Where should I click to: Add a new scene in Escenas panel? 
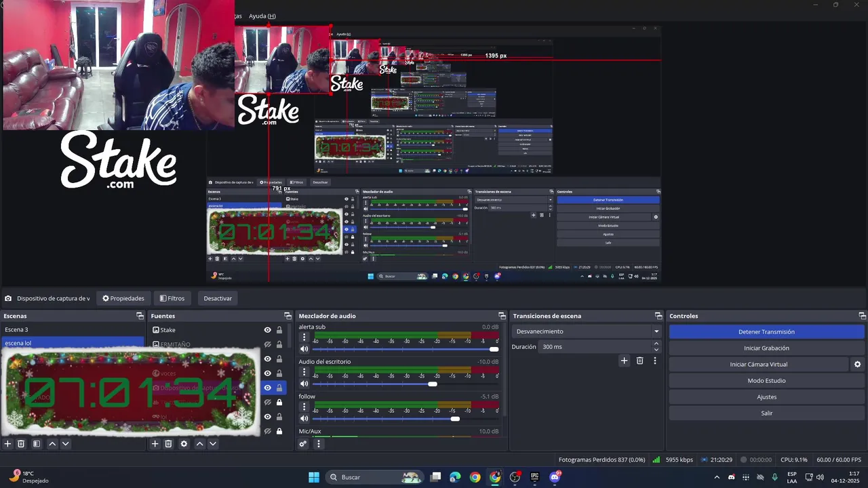tap(8, 444)
